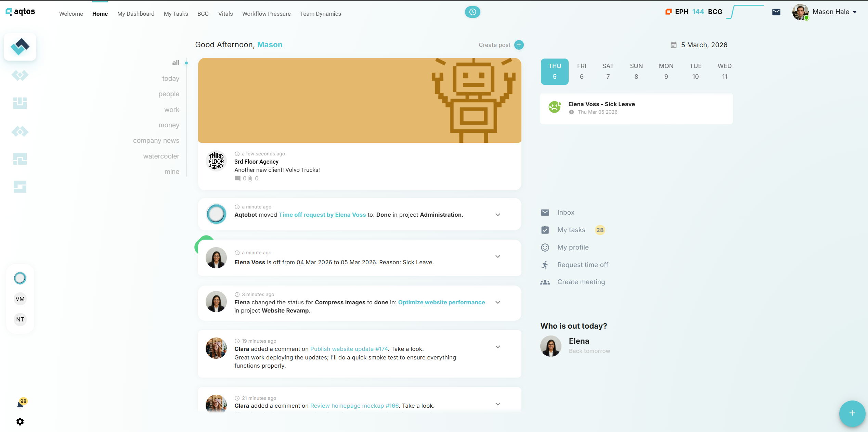Switch to My Tasks tab
This screenshot has width=868, height=432.
point(176,14)
